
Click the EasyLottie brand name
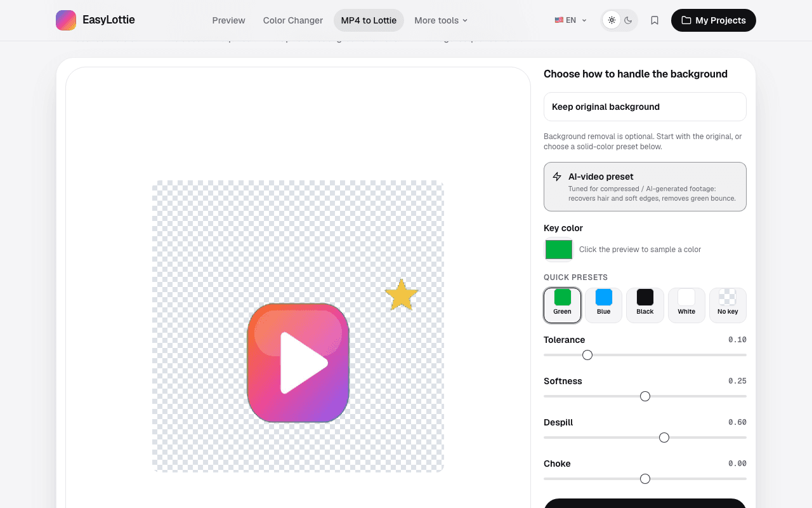pos(108,20)
